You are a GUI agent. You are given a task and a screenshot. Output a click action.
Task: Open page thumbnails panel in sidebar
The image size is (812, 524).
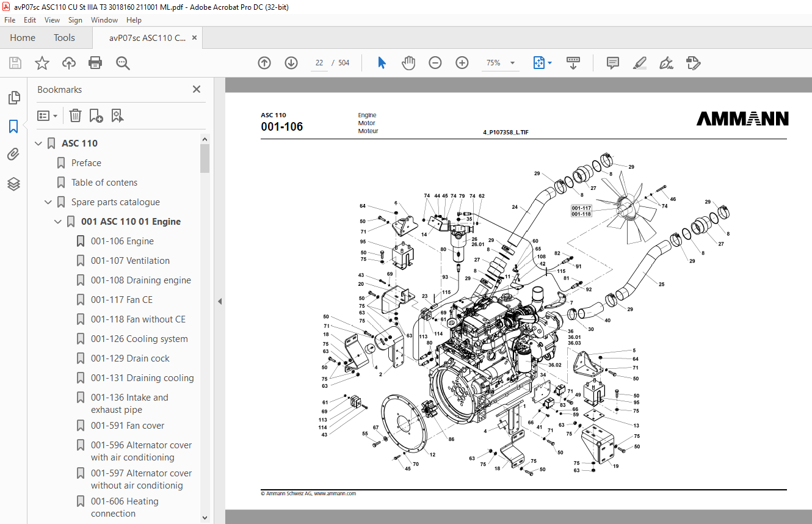tap(13, 98)
